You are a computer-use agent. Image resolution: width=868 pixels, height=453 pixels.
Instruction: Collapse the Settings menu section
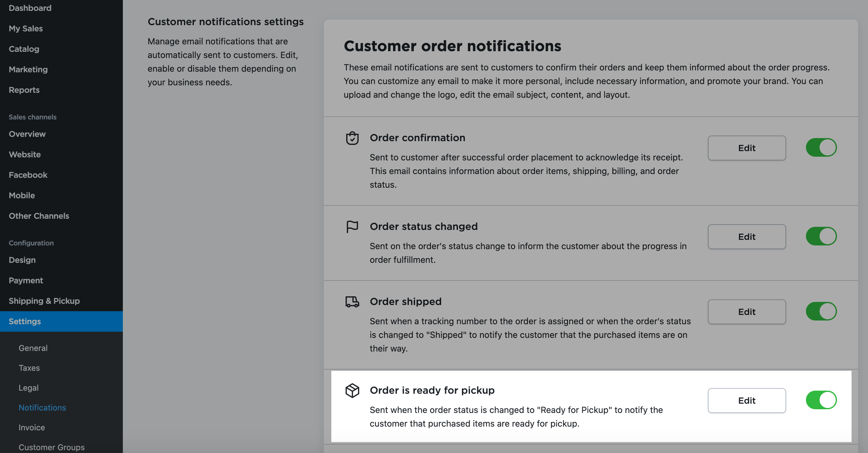25,321
